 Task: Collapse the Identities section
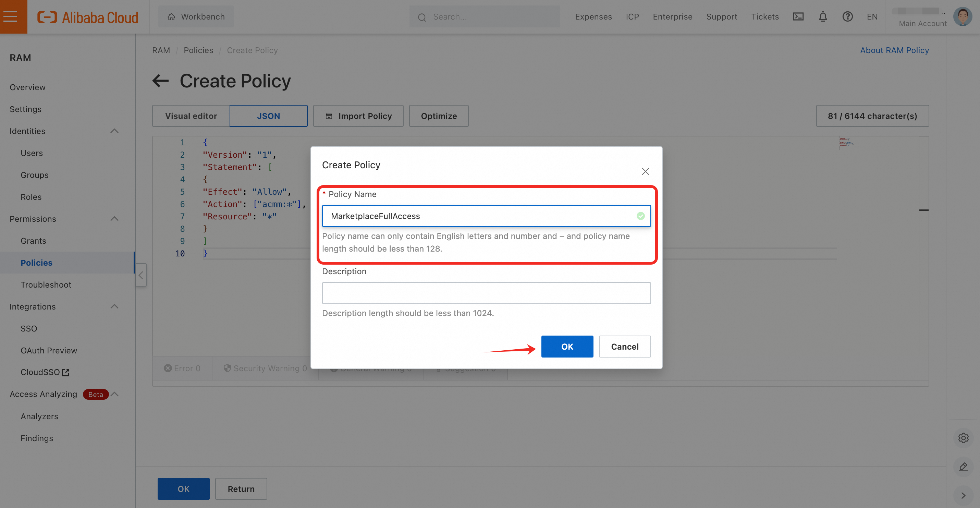point(114,131)
